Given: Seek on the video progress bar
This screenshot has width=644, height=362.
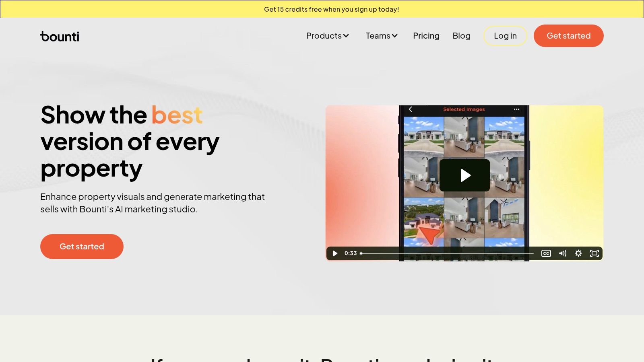Looking at the screenshot, I should tap(447, 253).
